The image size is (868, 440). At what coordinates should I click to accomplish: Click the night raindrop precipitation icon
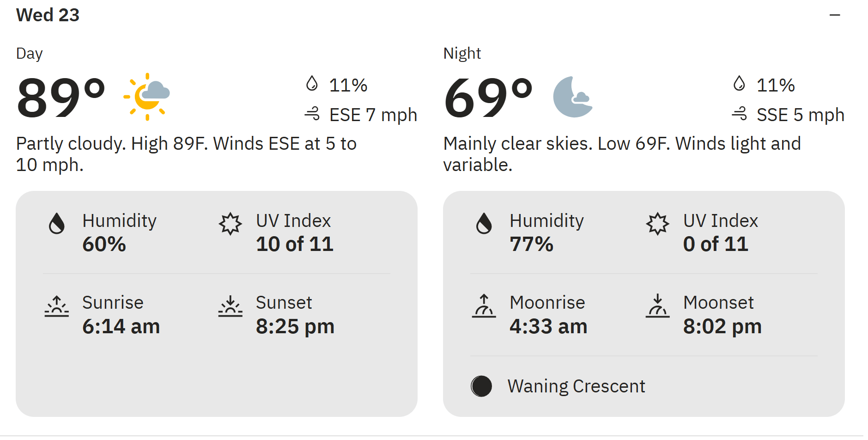tap(739, 83)
